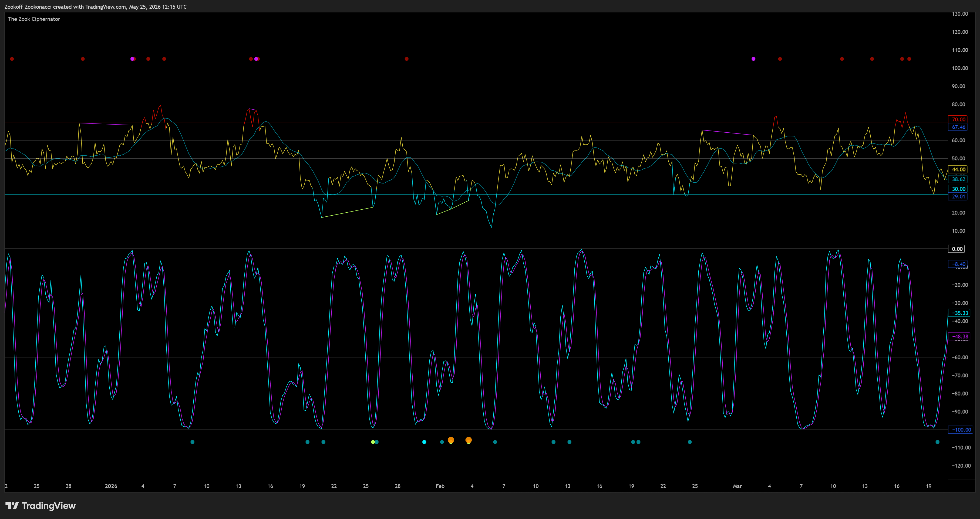Select the 110.00 scale value
This screenshot has width=980, height=519.
[960, 50]
